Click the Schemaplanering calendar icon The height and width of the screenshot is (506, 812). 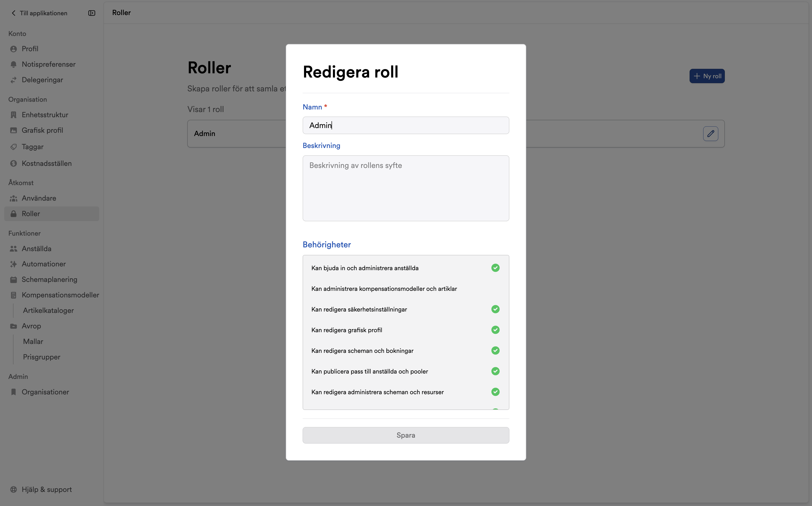[x=13, y=280]
